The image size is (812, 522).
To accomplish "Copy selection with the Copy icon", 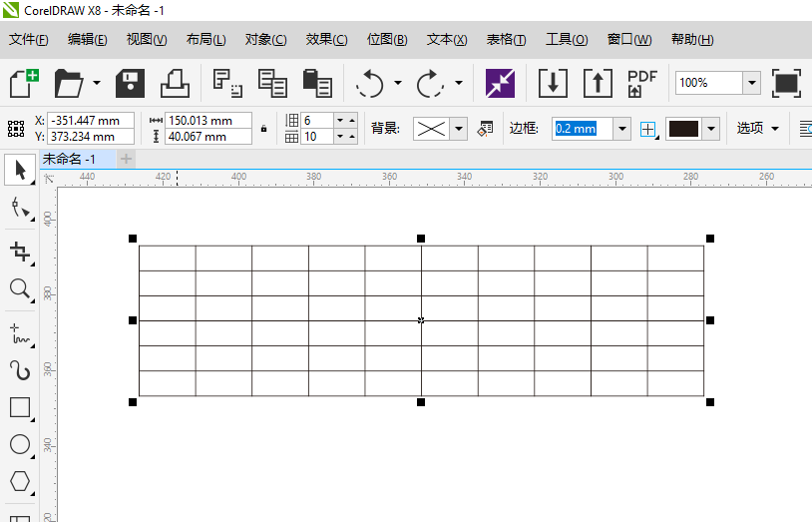I will (x=272, y=83).
